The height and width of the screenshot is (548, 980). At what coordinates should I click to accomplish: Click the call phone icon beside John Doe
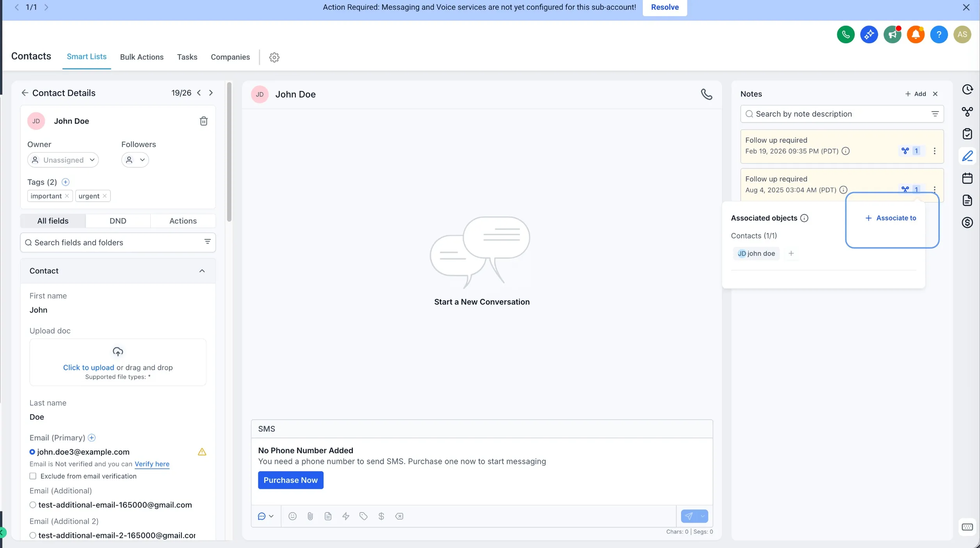point(706,94)
